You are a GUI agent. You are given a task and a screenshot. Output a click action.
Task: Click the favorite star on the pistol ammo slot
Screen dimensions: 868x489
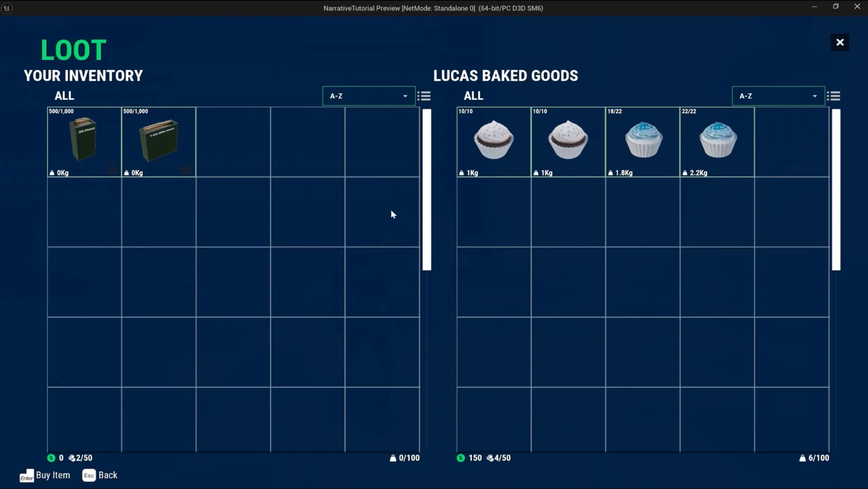112,169
